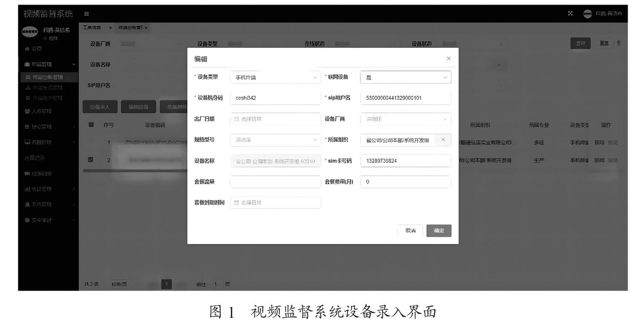Click the sim卡号码 input field

(405, 161)
